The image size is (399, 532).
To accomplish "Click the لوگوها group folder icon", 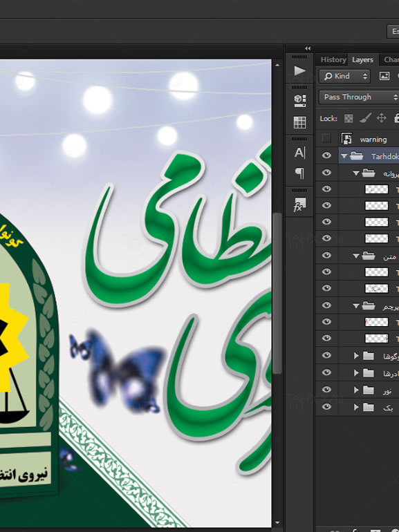I will pyautogui.click(x=369, y=356).
